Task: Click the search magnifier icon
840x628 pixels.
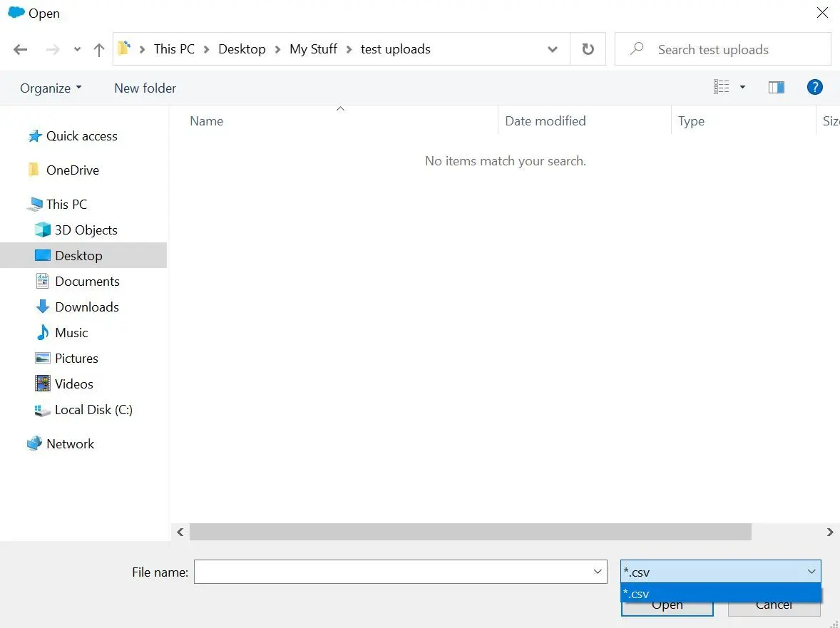Action: click(x=637, y=48)
